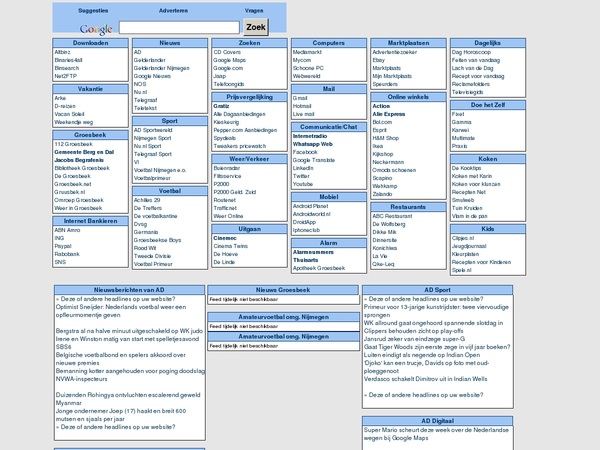Open the Android Planet link
The image size is (600, 450).
pos(310,206)
